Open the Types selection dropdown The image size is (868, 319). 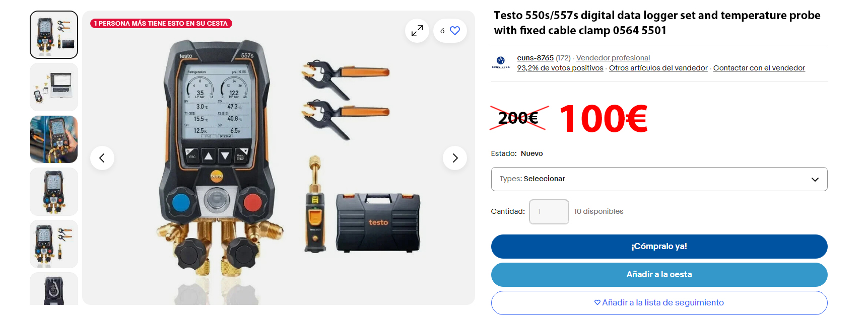point(659,179)
